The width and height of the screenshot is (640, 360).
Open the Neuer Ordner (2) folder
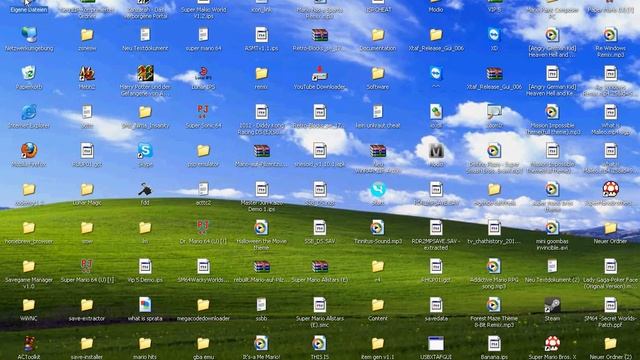(611, 344)
